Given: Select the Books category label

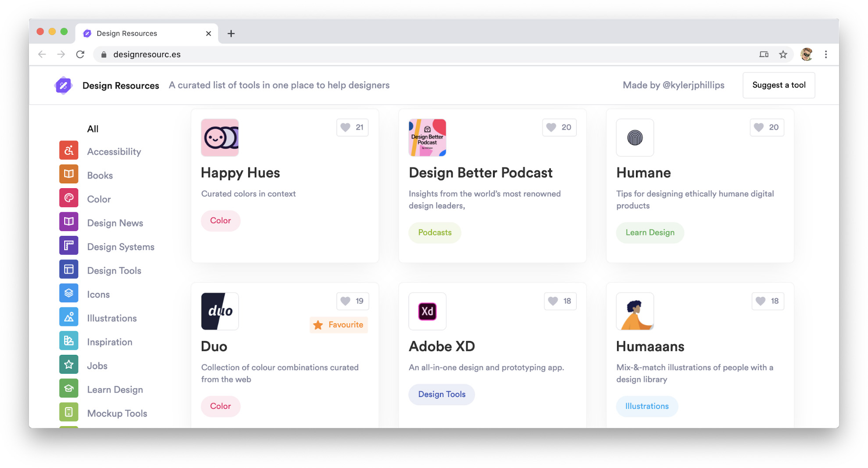Looking at the screenshot, I should tap(100, 175).
